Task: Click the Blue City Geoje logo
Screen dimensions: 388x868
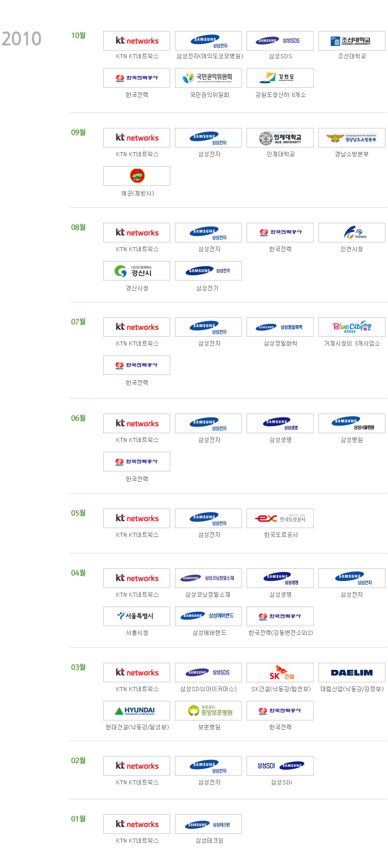Action: [x=352, y=327]
